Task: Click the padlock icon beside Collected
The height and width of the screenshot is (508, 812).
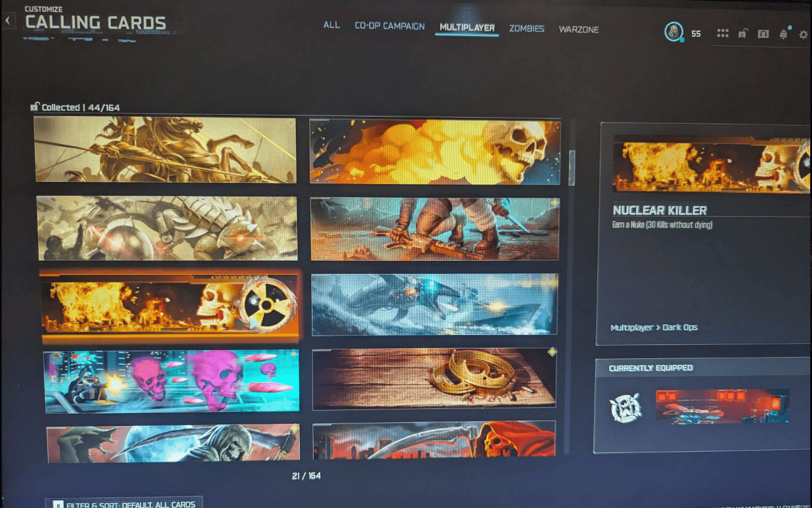Action: (x=35, y=107)
